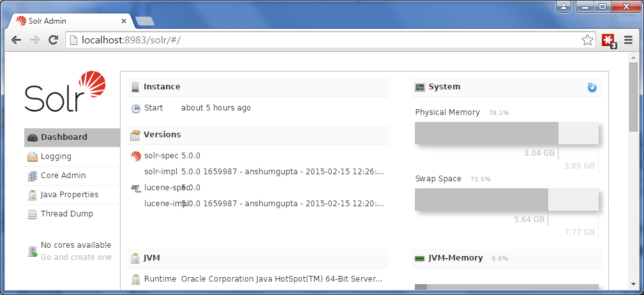
Task: Click the 6.6% JVM-Memory percentage
Action: 500,259
